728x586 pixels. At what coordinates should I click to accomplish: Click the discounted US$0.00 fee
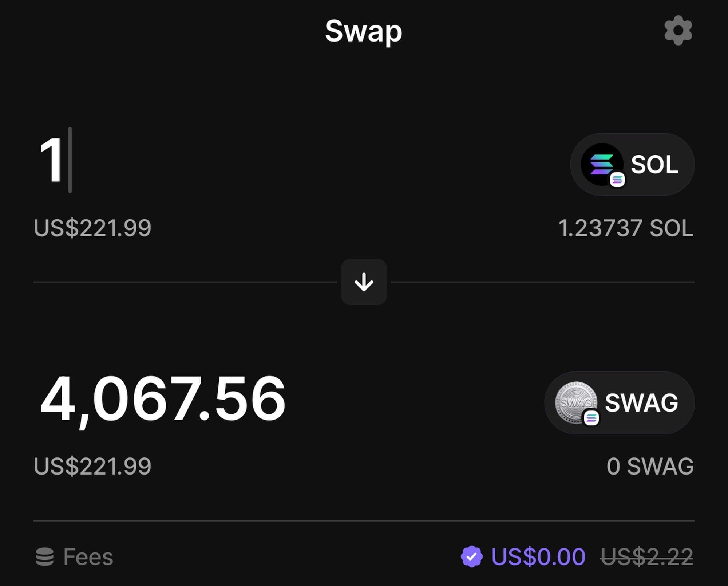tap(538, 557)
